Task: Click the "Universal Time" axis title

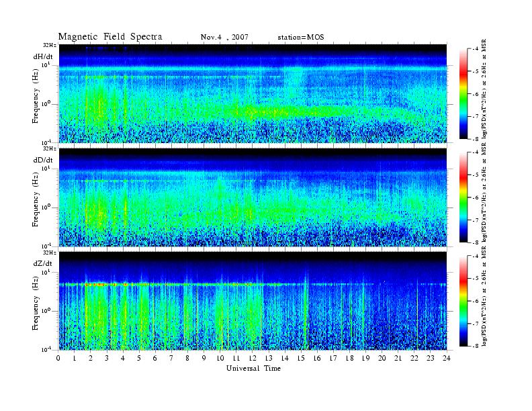Action: (x=253, y=368)
